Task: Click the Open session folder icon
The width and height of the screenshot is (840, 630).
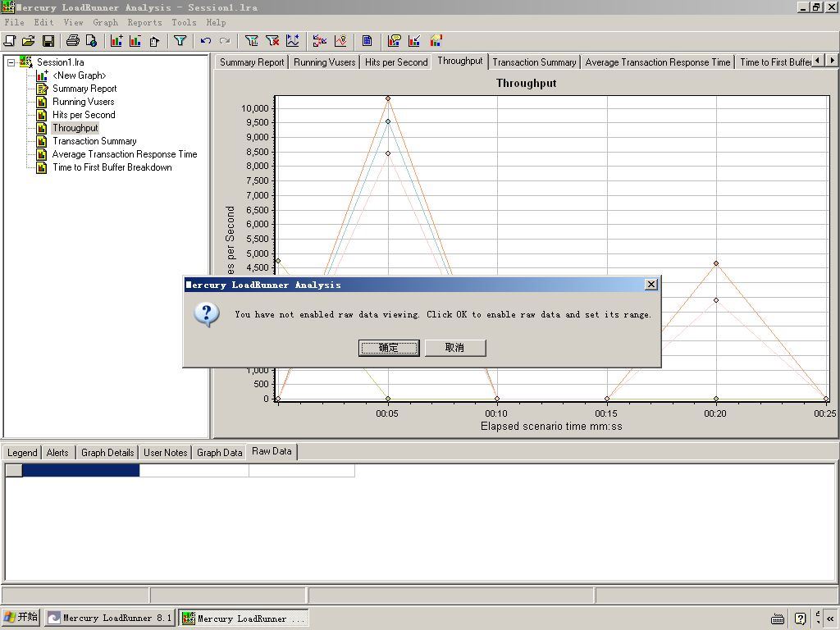Action: tap(29, 41)
